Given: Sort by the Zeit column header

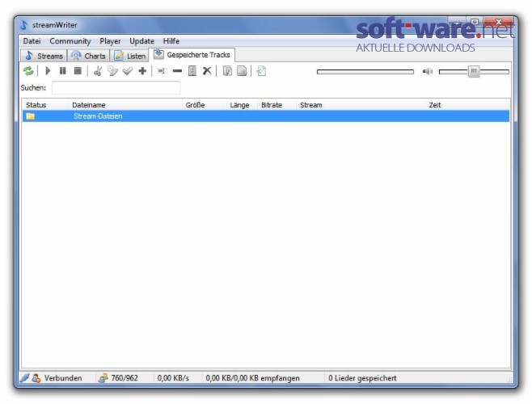Looking at the screenshot, I should [467, 105].
